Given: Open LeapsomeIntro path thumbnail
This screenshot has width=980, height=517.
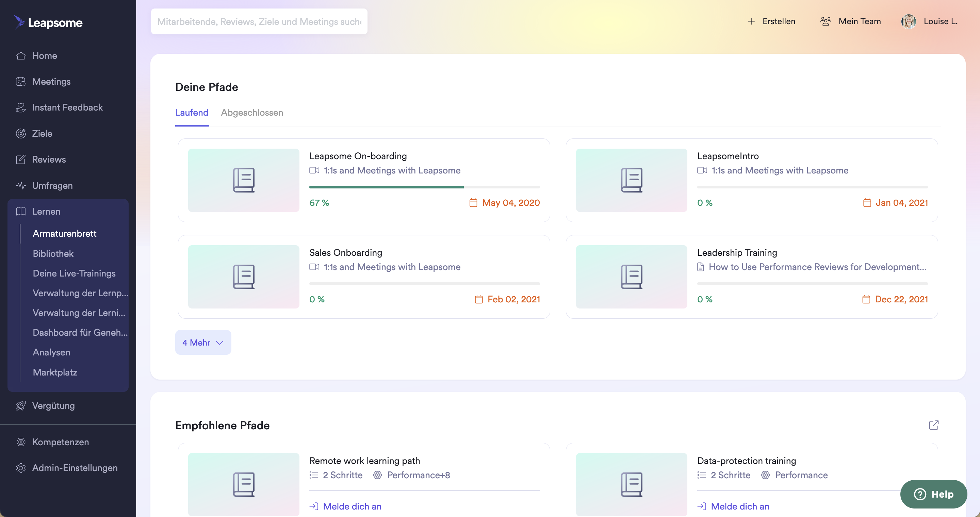Looking at the screenshot, I should [x=632, y=180].
